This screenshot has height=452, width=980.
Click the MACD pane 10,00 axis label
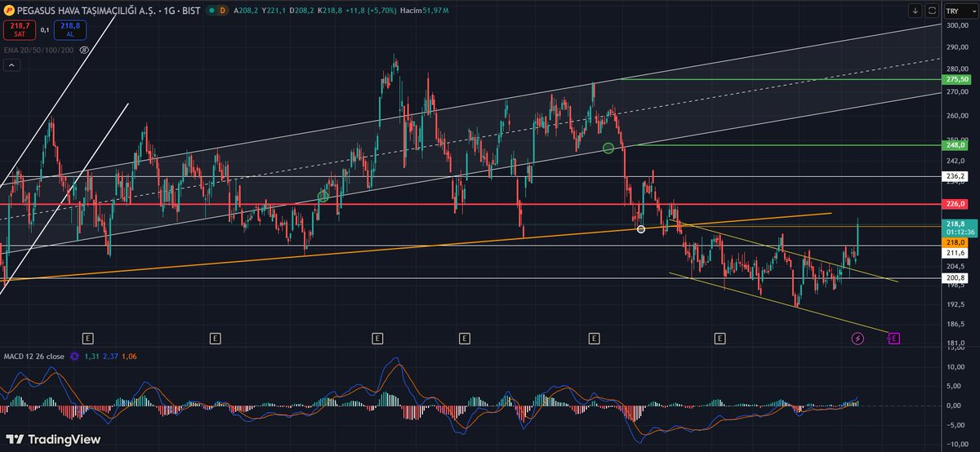point(956,366)
